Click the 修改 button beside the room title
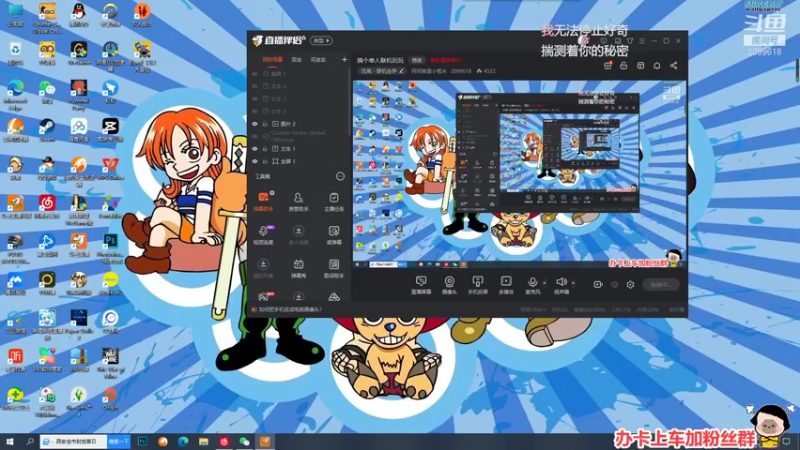Image resolution: width=800 pixels, height=450 pixels. (417, 60)
